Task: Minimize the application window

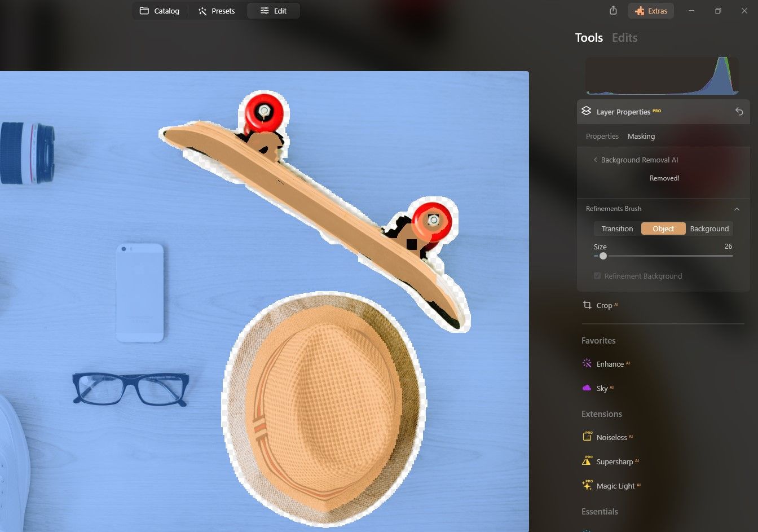Action: coord(691,11)
